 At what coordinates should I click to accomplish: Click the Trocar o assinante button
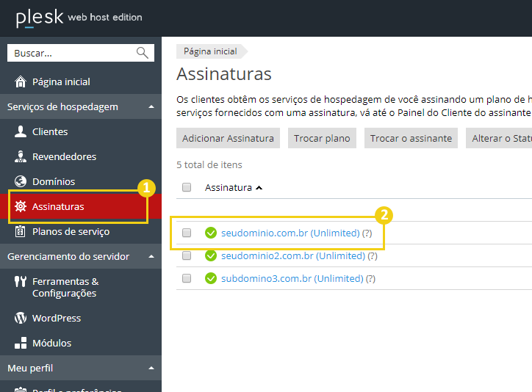(x=411, y=138)
